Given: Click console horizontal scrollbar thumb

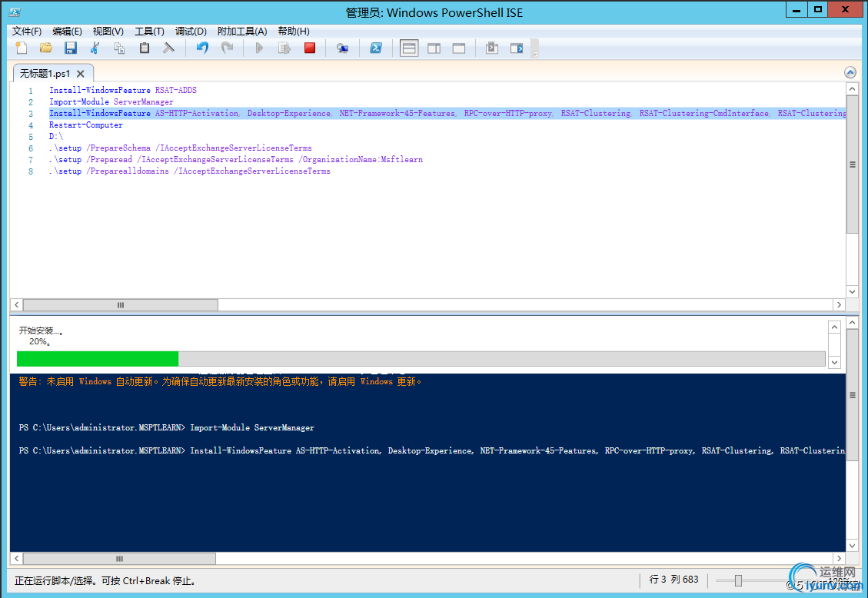Looking at the screenshot, I should tap(120, 559).
